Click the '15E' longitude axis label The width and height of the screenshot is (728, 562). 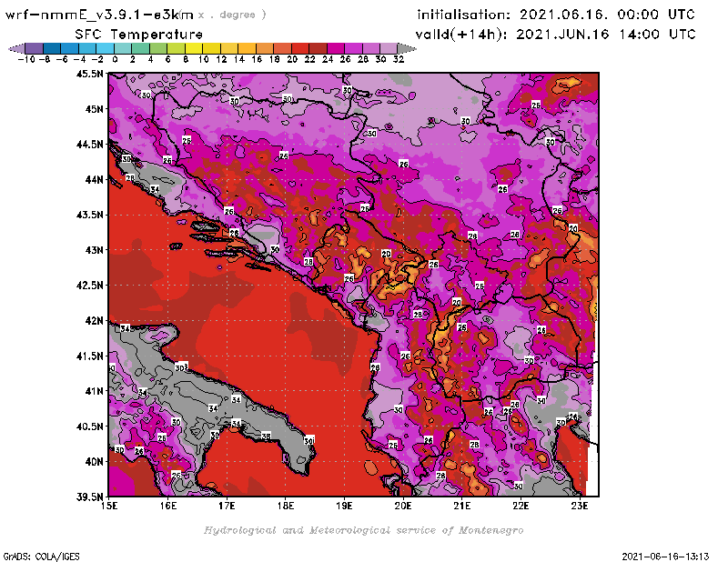point(109,506)
